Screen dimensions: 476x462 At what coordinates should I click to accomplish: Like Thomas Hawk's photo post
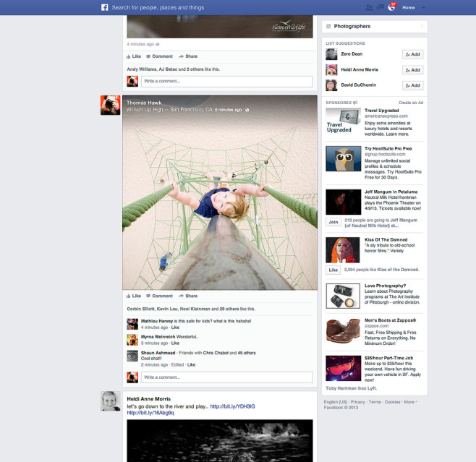(x=134, y=296)
